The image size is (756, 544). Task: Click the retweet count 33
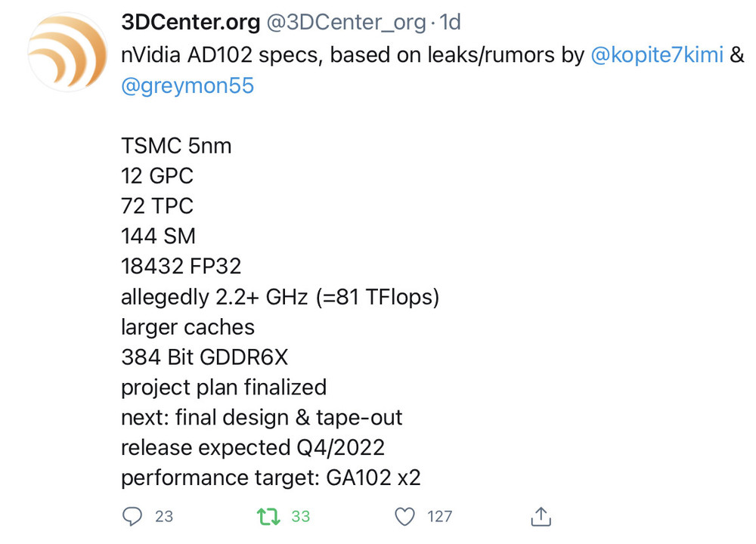301,517
